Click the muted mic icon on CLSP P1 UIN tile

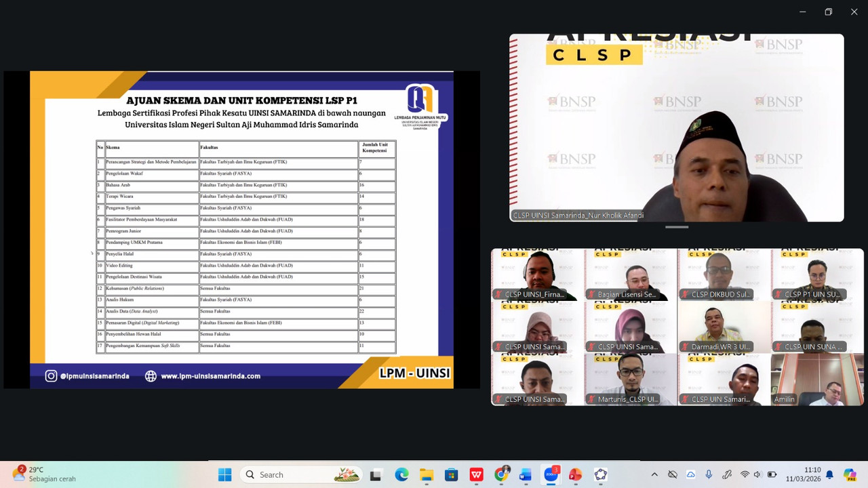pyautogui.click(x=778, y=294)
